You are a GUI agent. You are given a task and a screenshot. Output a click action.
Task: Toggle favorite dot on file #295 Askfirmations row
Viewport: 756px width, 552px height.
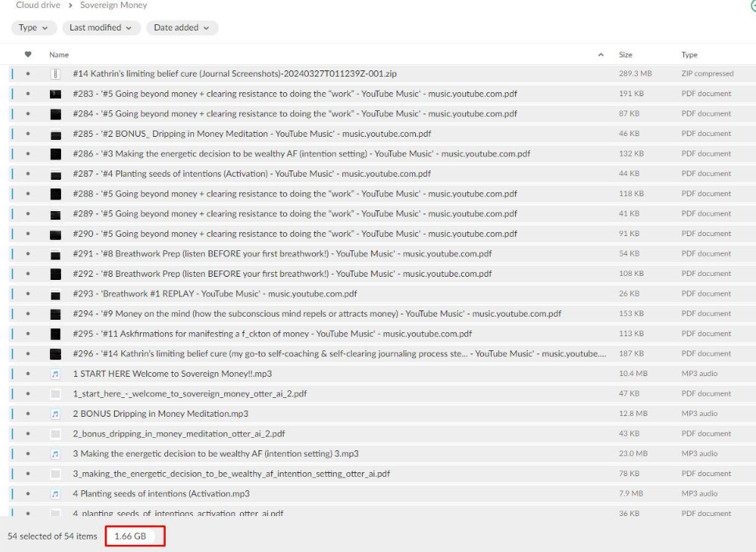click(x=28, y=334)
